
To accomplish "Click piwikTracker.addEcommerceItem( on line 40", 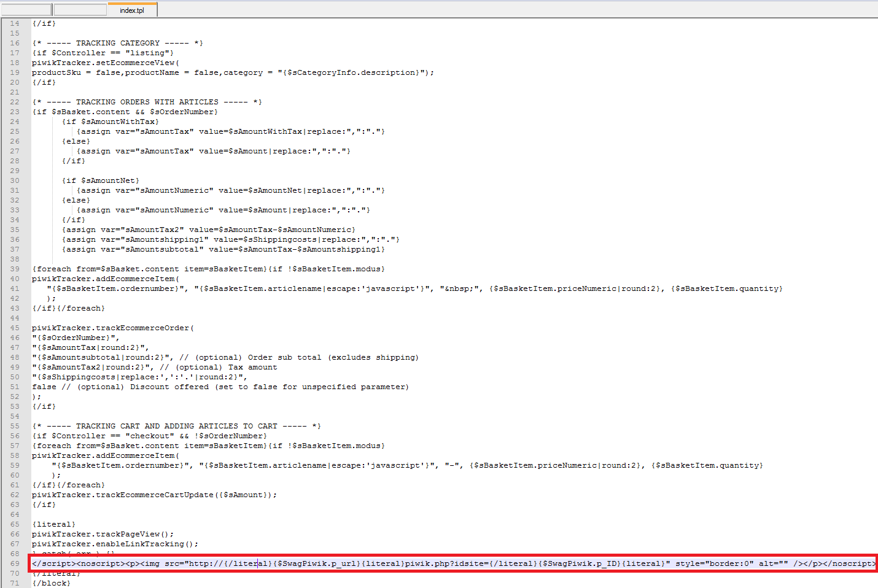I will point(106,279).
